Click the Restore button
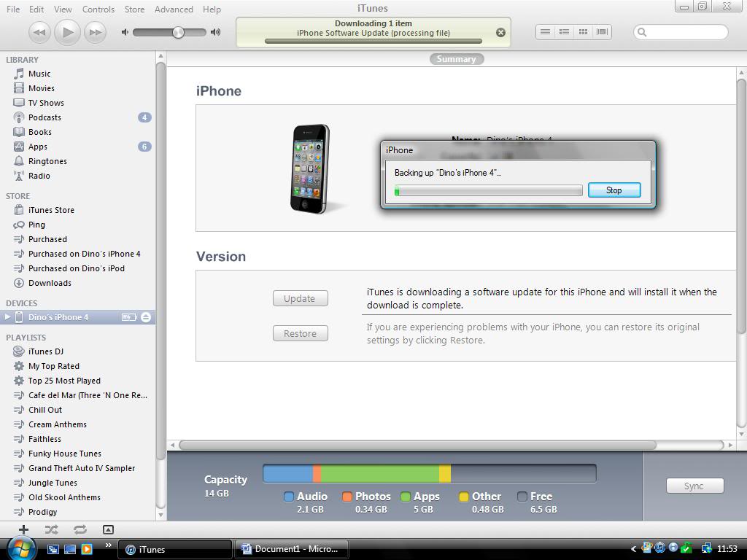This screenshot has width=747, height=560. [300, 333]
